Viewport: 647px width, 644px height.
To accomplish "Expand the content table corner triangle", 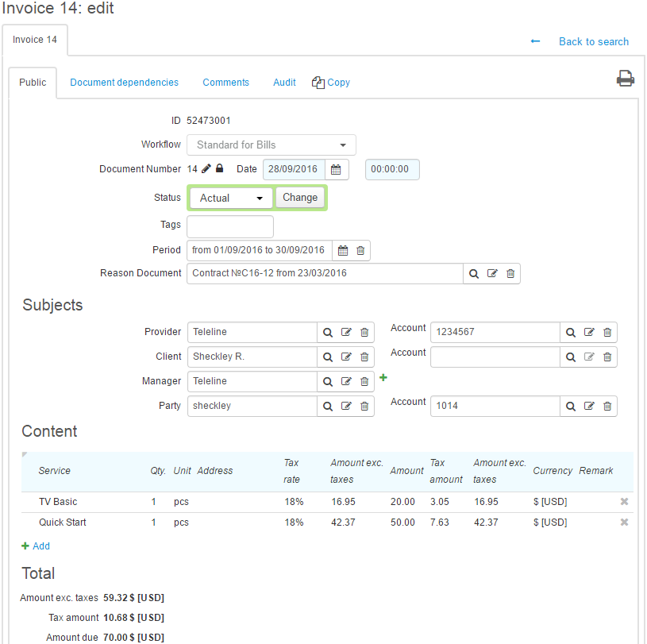I will coord(25,454).
